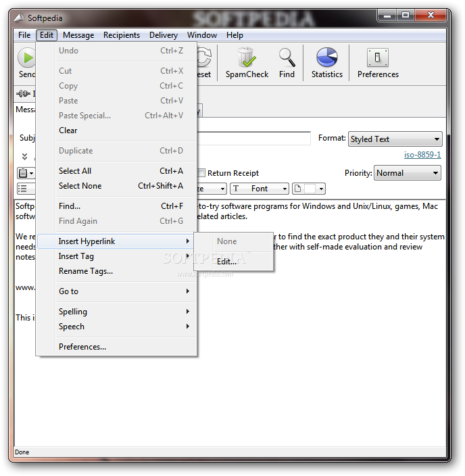Open the text color page swatch dropdown
Viewport: 465px width, 476px height.
click(309, 189)
